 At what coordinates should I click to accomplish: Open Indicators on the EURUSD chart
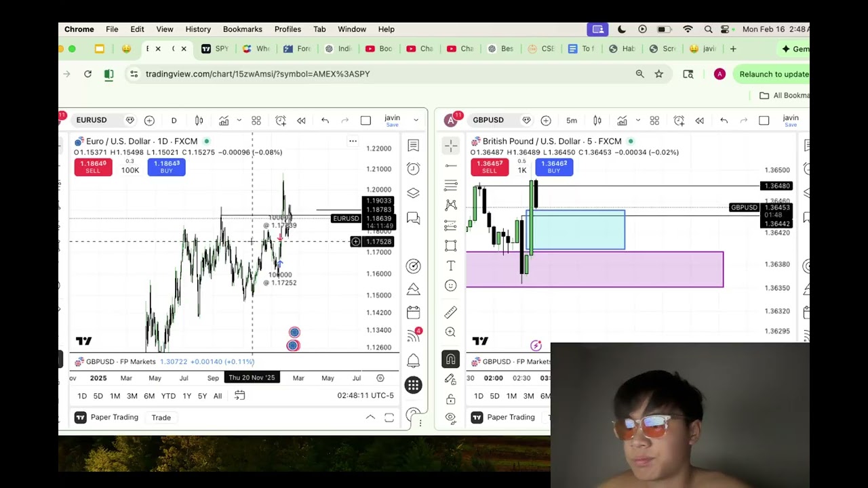[x=224, y=121]
